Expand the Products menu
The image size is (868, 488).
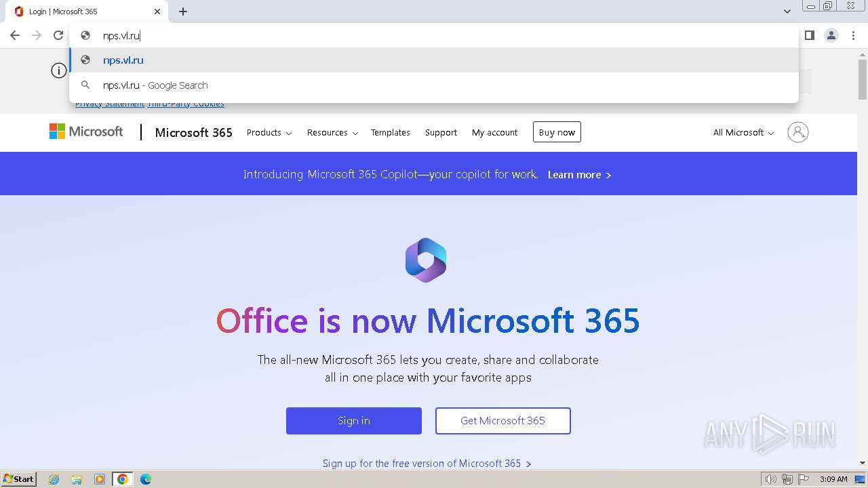point(269,133)
